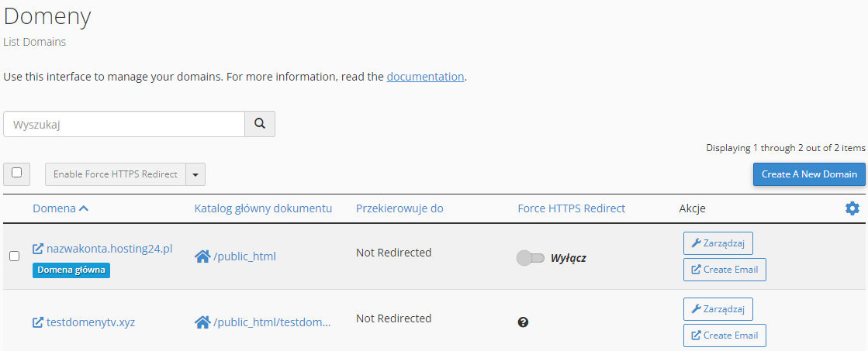Sort by Przekierowuje do column

[399, 208]
